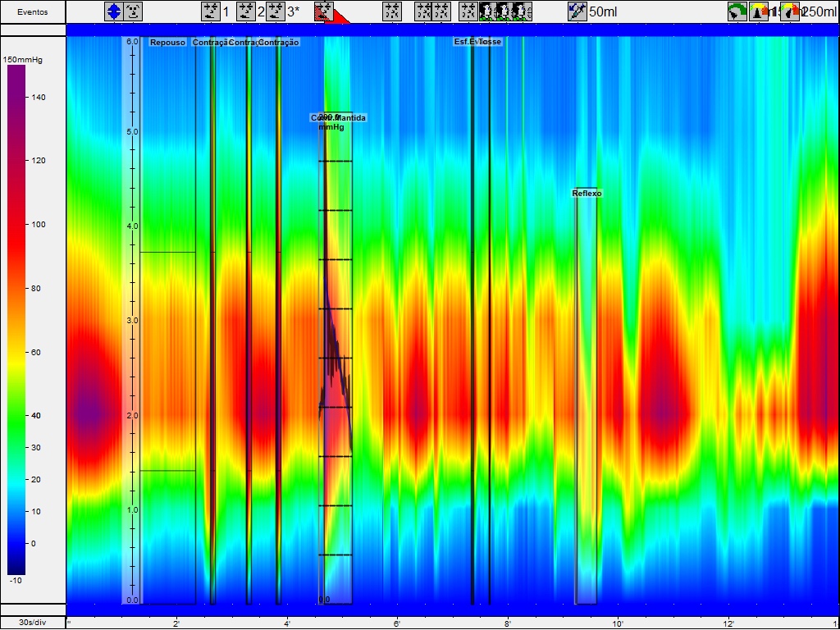Click the first coughing person icon
Image resolution: width=840 pixels, height=630 pixels.
click(487, 11)
